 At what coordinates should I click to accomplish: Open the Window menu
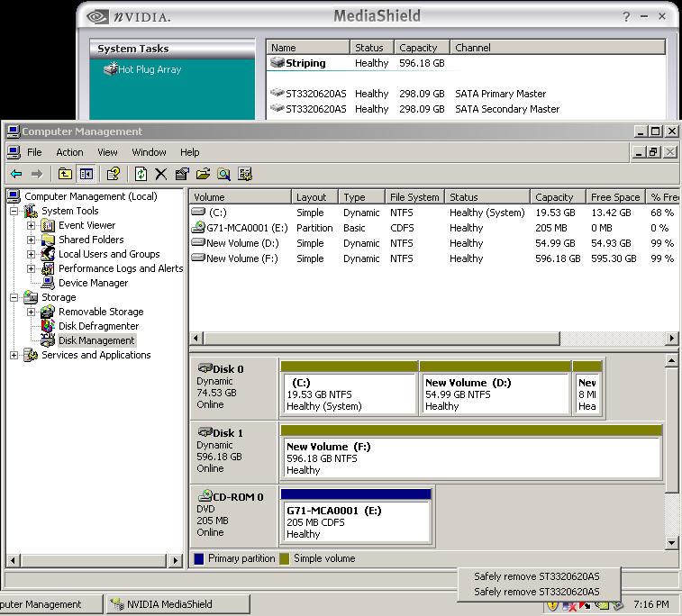150,152
